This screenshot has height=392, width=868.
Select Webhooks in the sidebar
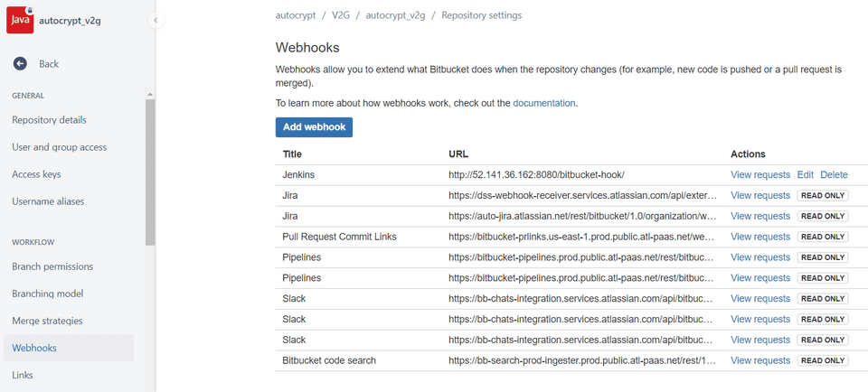click(x=34, y=348)
